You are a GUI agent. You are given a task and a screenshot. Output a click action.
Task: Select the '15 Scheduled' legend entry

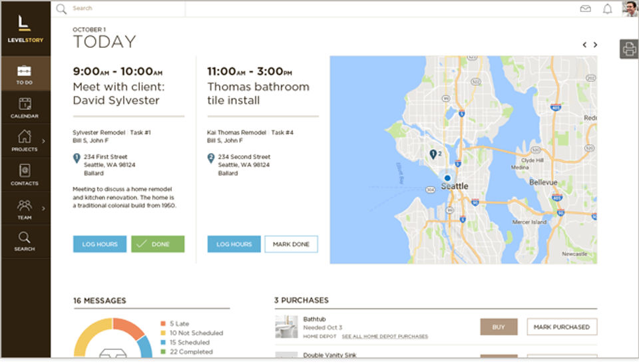point(185,343)
